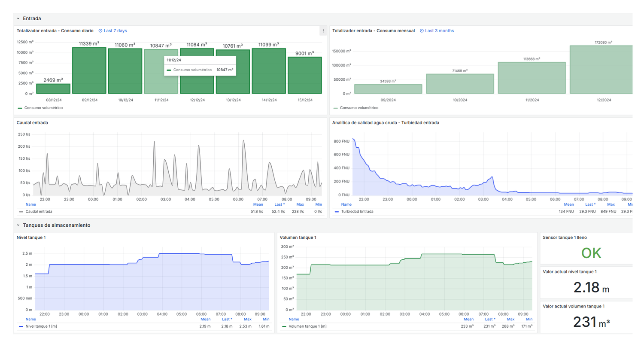The image size is (644, 362).
Task: Click the 12/2024 monthly bar of 172080 m³
Action: coord(601,70)
